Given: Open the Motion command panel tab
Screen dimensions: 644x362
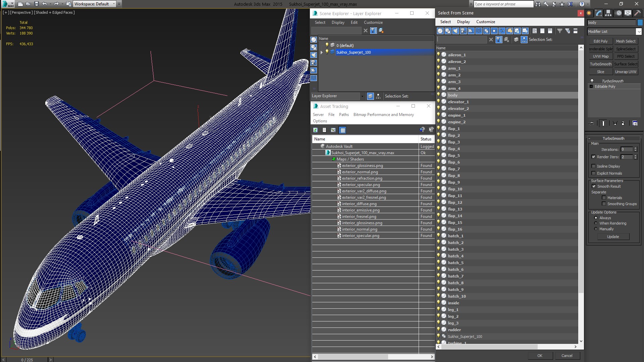Looking at the screenshot, I should coord(619,13).
